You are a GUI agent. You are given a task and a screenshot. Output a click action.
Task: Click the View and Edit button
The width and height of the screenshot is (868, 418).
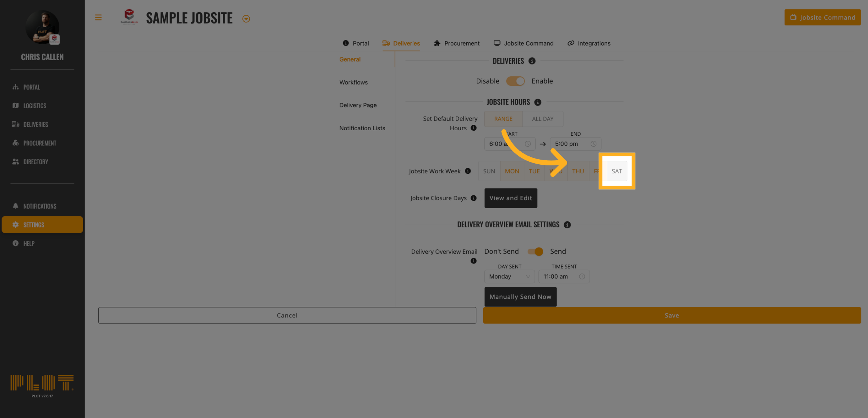(x=510, y=198)
